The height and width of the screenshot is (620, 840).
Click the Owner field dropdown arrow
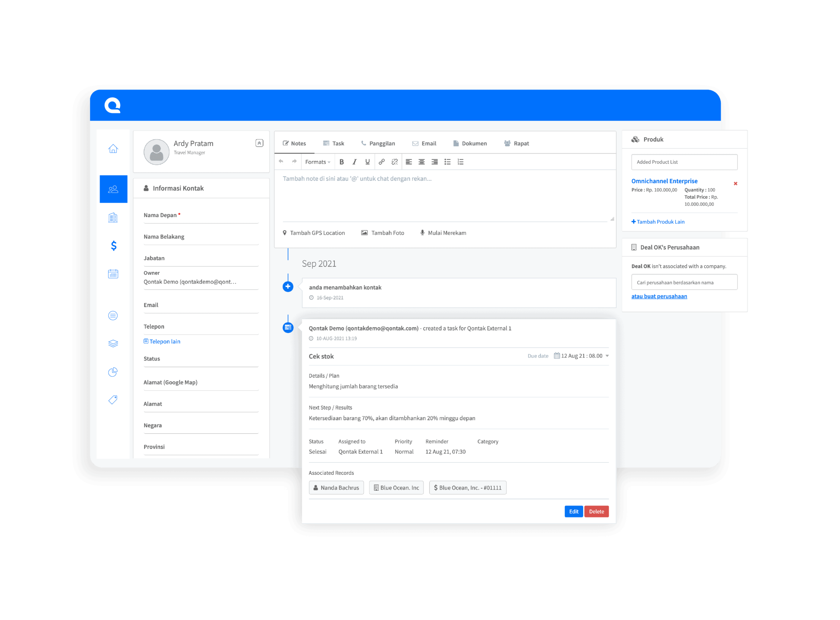click(260, 281)
